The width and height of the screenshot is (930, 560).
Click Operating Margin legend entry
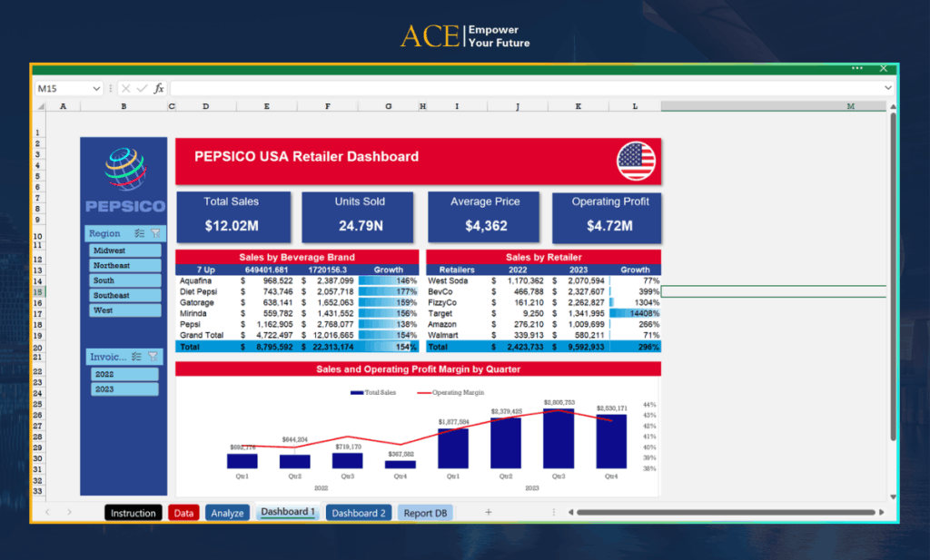(x=450, y=392)
